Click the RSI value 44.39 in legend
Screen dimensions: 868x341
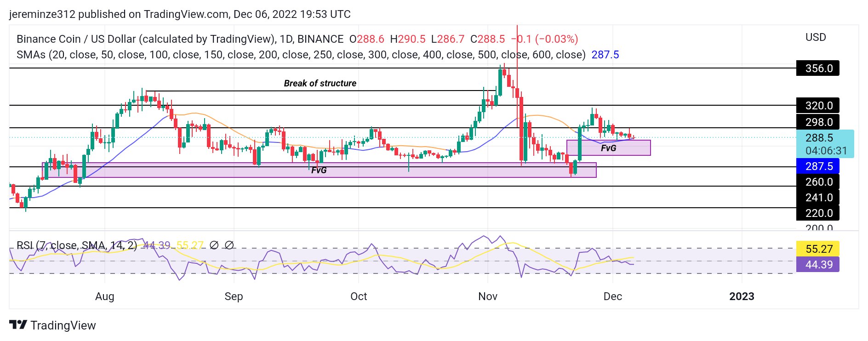point(157,245)
